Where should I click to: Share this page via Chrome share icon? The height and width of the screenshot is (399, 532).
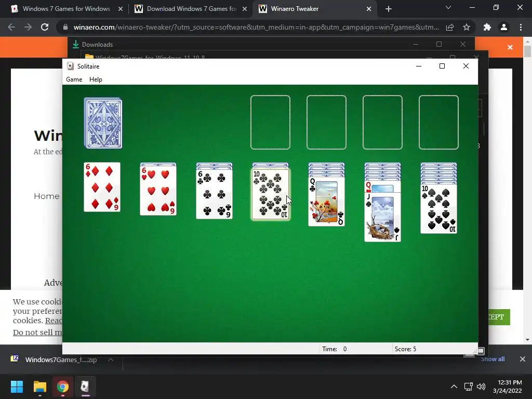tap(450, 27)
